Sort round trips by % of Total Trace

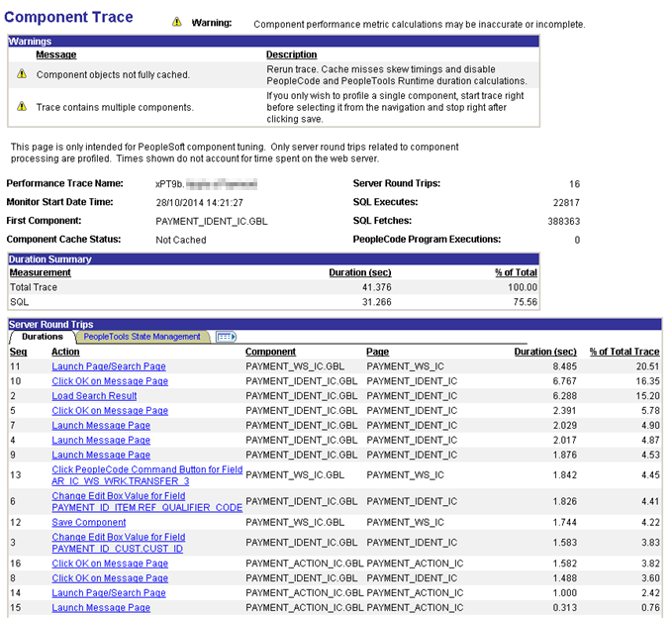pyautogui.click(x=624, y=352)
